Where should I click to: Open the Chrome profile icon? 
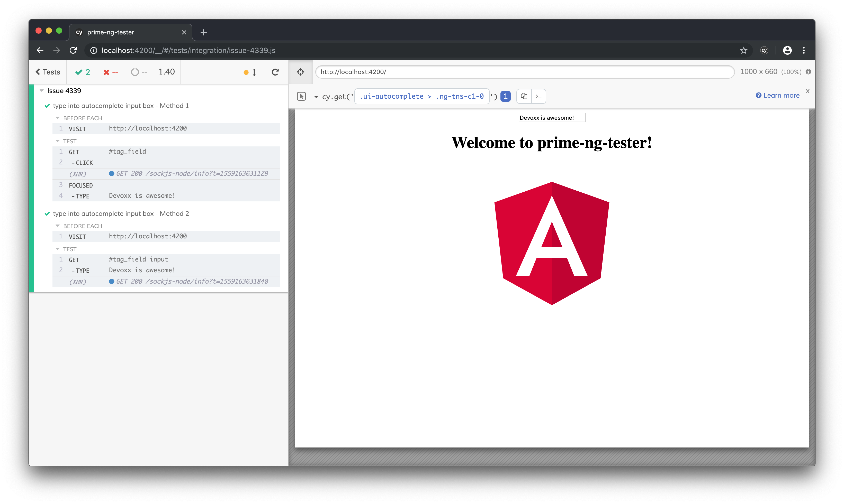point(788,50)
